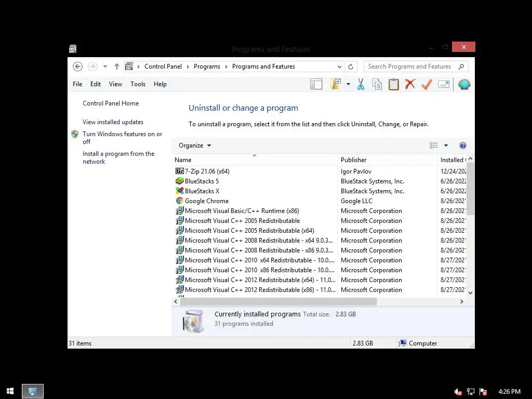The image size is (532, 399).
Task: Click the envelope E-mail toolbar icon
Action: click(x=444, y=84)
